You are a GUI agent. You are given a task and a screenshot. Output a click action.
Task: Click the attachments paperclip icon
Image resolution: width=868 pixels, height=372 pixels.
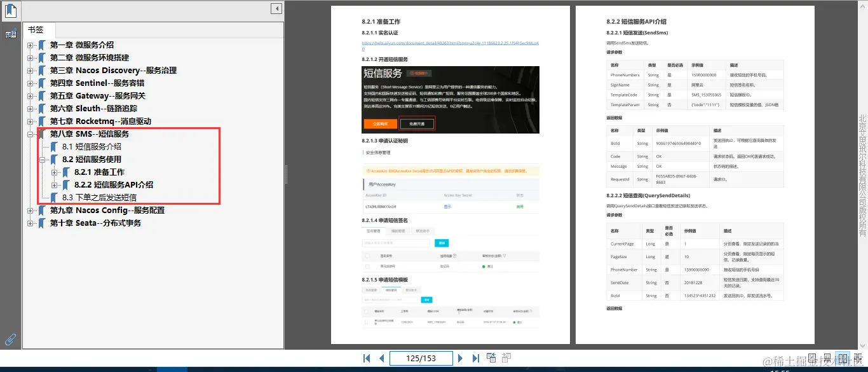click(x=10, y=339)
